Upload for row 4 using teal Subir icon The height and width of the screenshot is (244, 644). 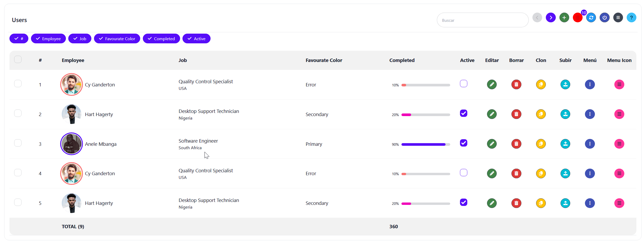tap(565, 174)
